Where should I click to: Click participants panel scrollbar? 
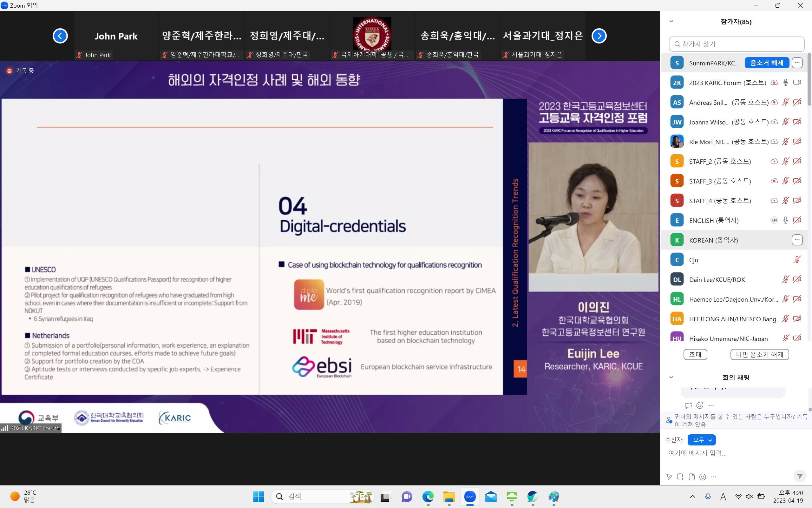pos(809,79)
